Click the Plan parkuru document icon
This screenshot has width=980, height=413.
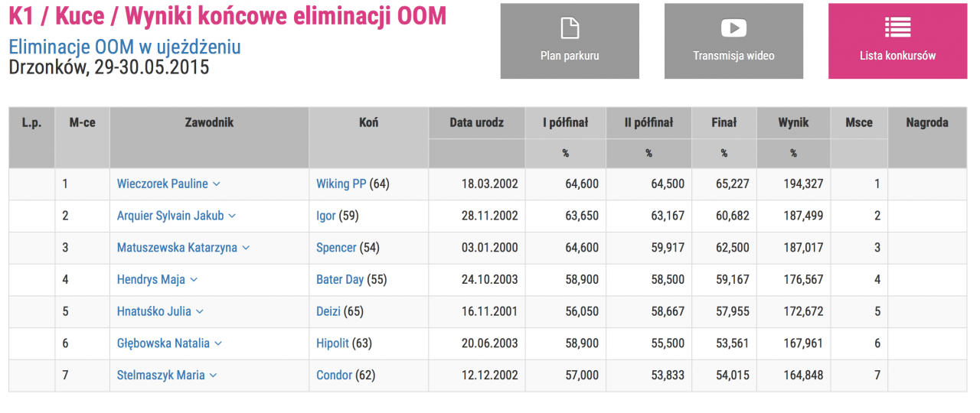click(x=570, y=28)
